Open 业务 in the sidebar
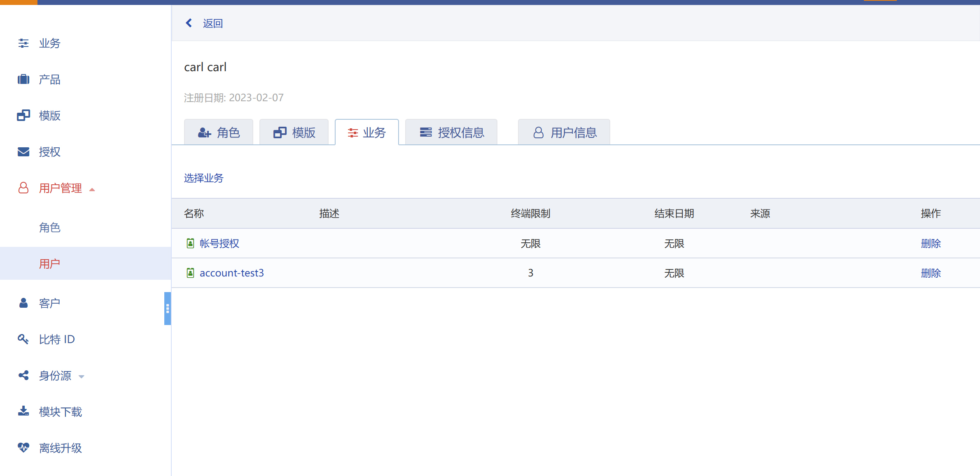 pyautogui.click(x=50, y=43)
